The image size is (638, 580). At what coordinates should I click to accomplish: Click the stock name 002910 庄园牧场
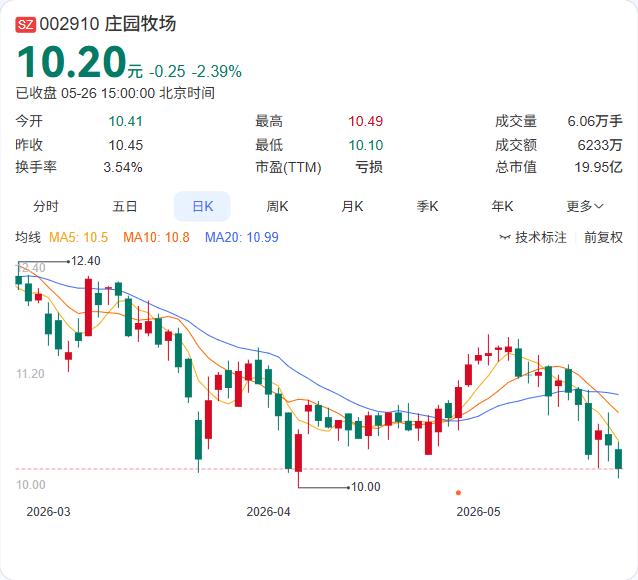pyautogui.click(x=108, y=24)
